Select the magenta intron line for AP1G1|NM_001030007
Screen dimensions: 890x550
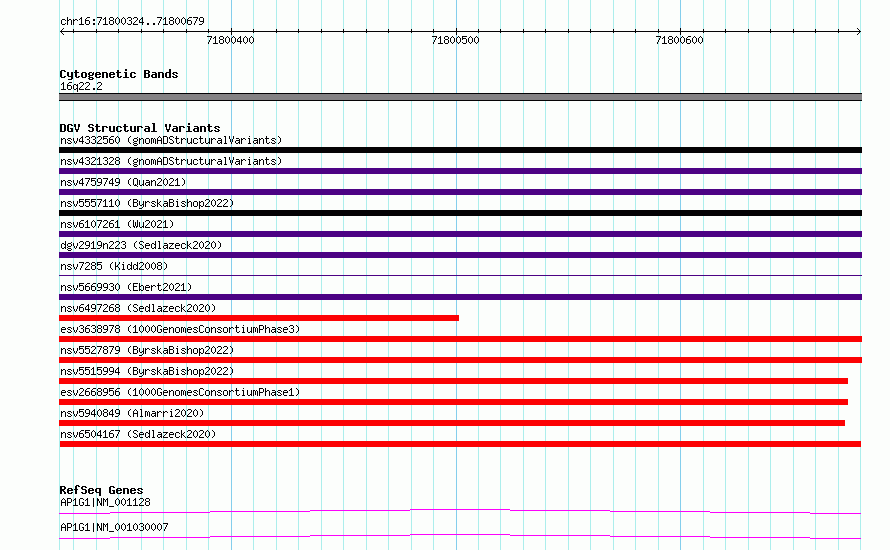(460, 536)
